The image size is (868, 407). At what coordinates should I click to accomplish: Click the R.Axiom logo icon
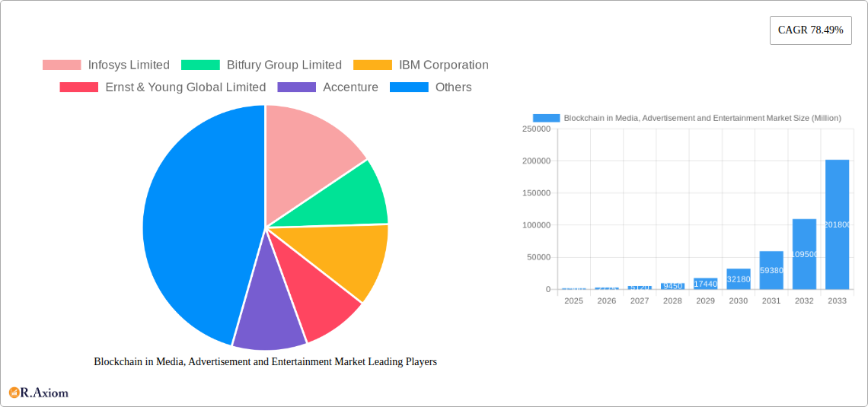pyautogui.click(x=14, y=393)
